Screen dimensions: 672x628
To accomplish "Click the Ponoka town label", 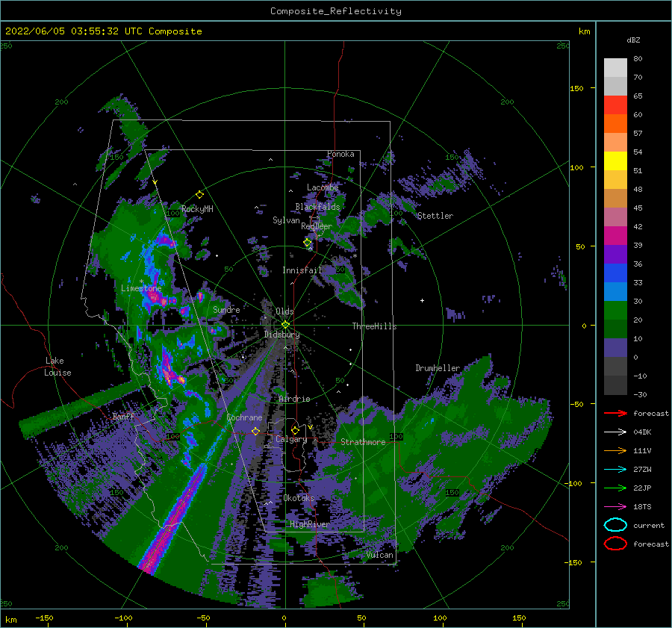I will click(340, 154).
